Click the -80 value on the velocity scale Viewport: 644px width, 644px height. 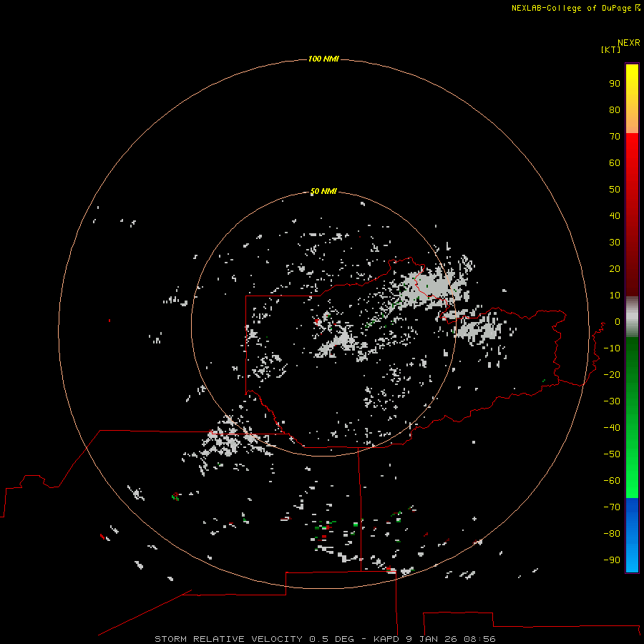(x=612, y=534)
